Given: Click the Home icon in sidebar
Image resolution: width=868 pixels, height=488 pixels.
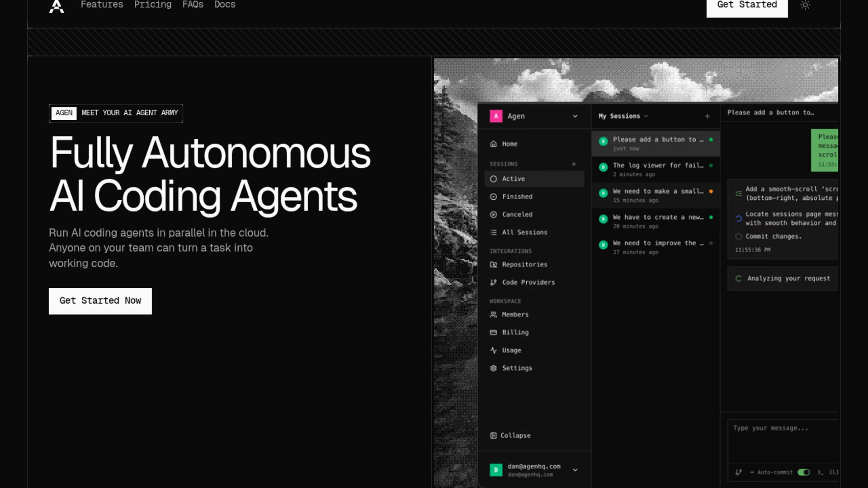Looking at the screenshot, I should point(493,144).
